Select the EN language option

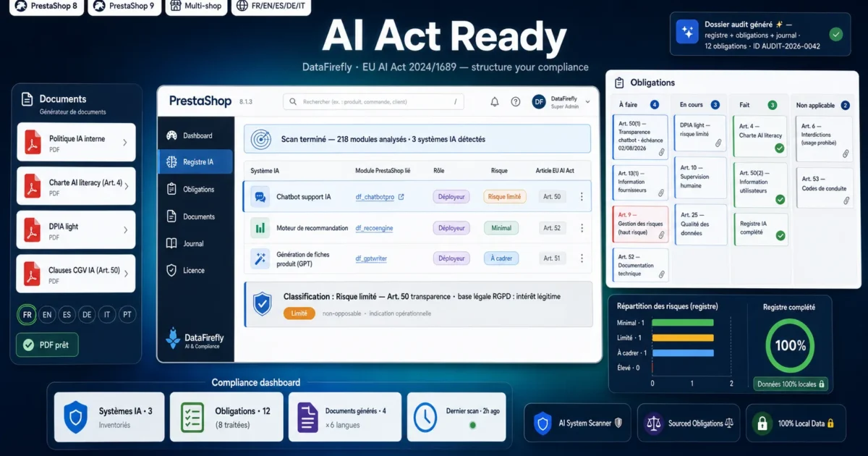pyautogui.click(x=47, y=315)
